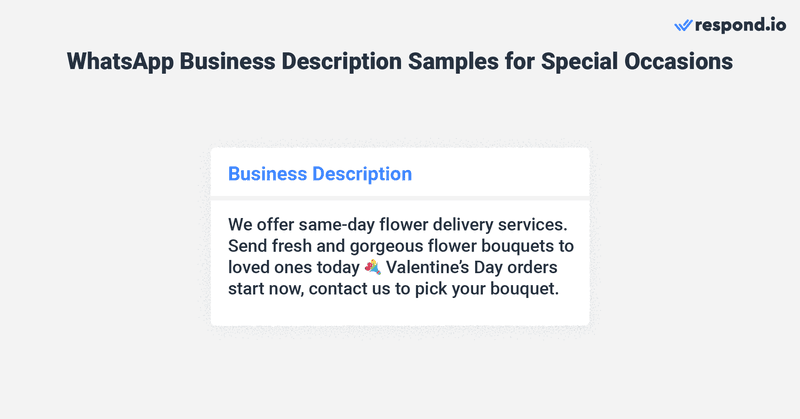Click the loved ones today text
Image resolution: width=800 pixels, height=419 pixels.
[x=293, y=267]
